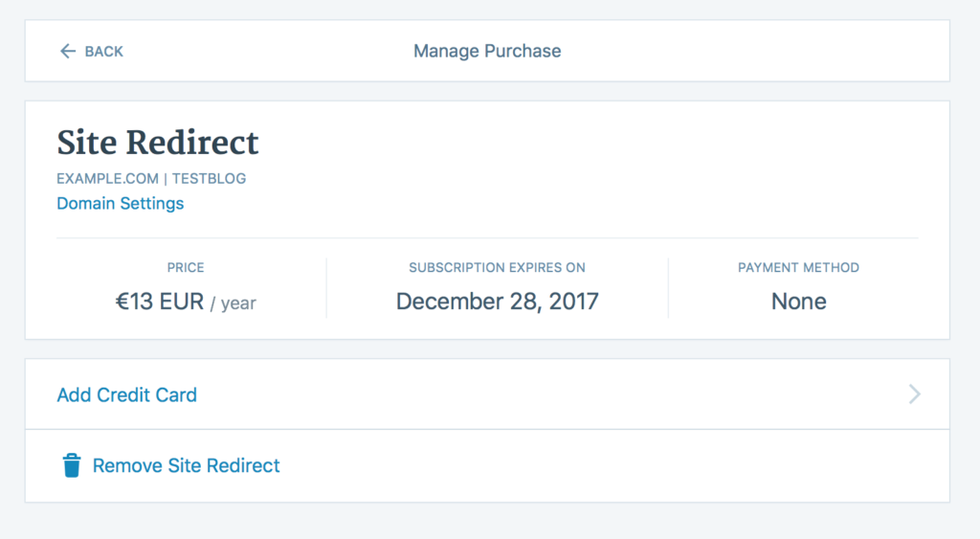
Task: Click the Add Credit Card link text
Action: click(127, 394)
